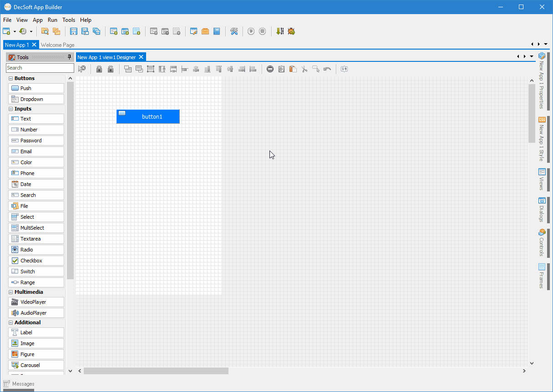Open the designer tab list dropdown arrow
Screen dimensions: 553x392
tap(531, 57)
